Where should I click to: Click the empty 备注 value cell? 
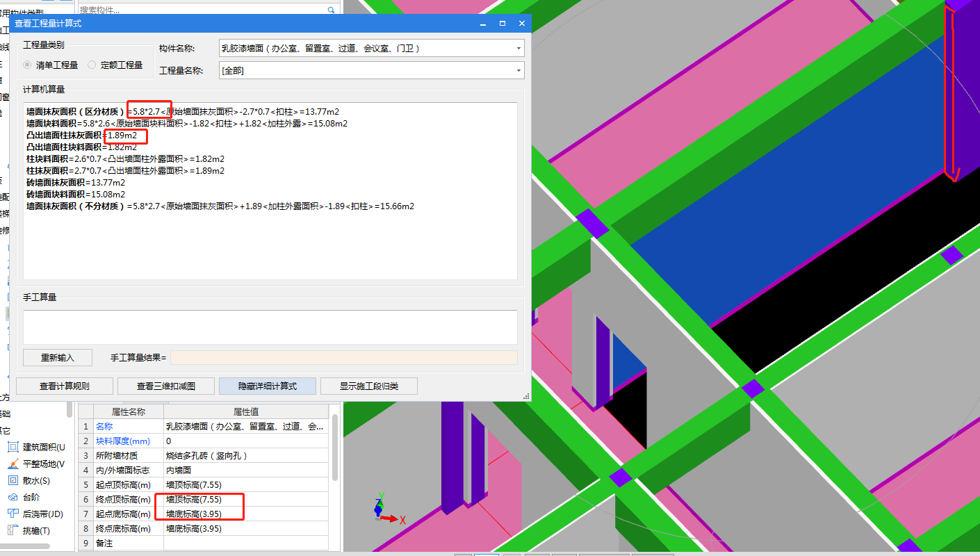(x=246, y=543)
